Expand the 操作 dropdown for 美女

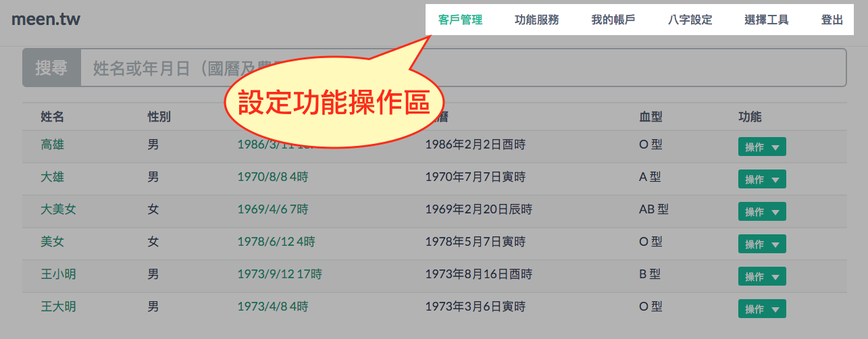(762, 244)
